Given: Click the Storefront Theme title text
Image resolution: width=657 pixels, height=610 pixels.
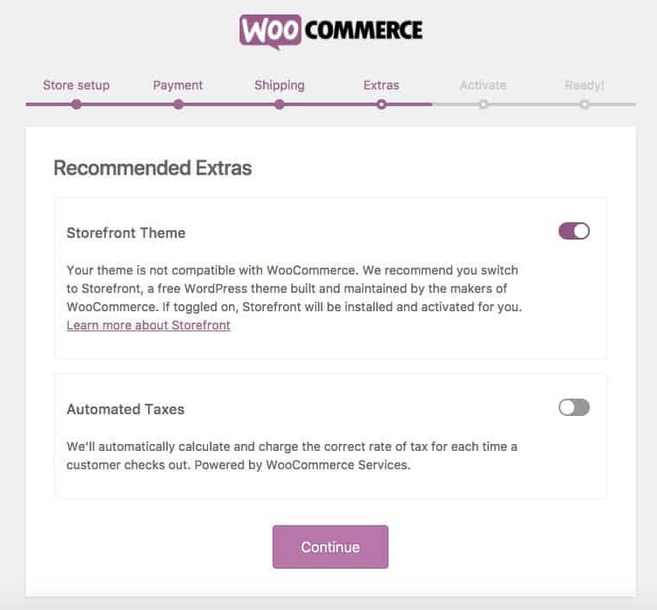Looking at the screenshot, I should click(x=126, y=233).
